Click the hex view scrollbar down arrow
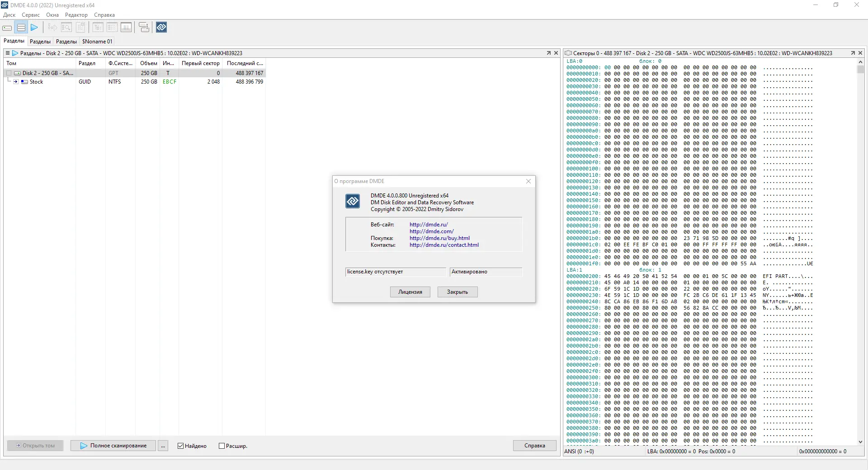Screen dimensions: 868x470 click(x=860, y=442)
